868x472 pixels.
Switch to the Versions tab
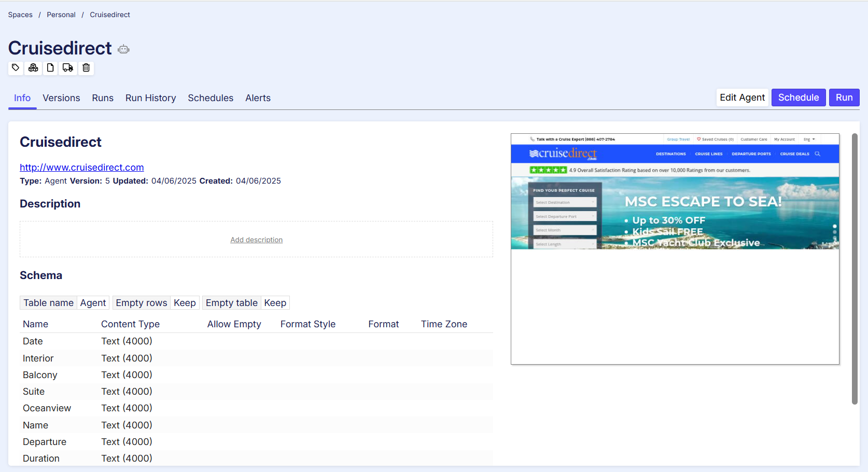[x=61, y=98]
